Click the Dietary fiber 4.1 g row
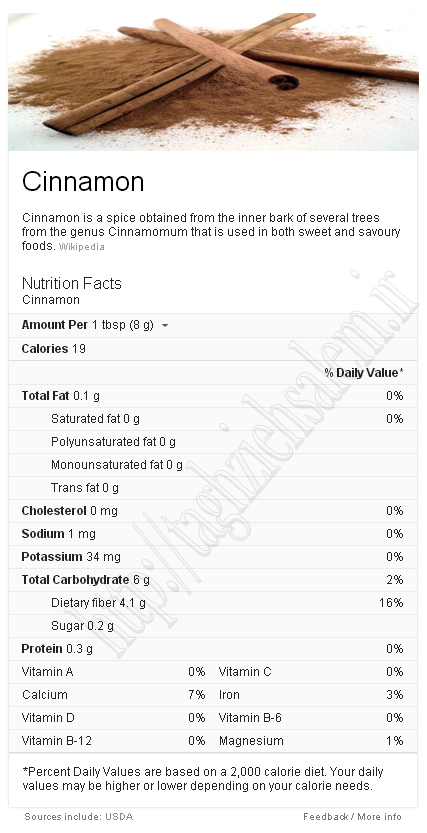This screenshot has height=833, width=427. (x=213, y=603)
